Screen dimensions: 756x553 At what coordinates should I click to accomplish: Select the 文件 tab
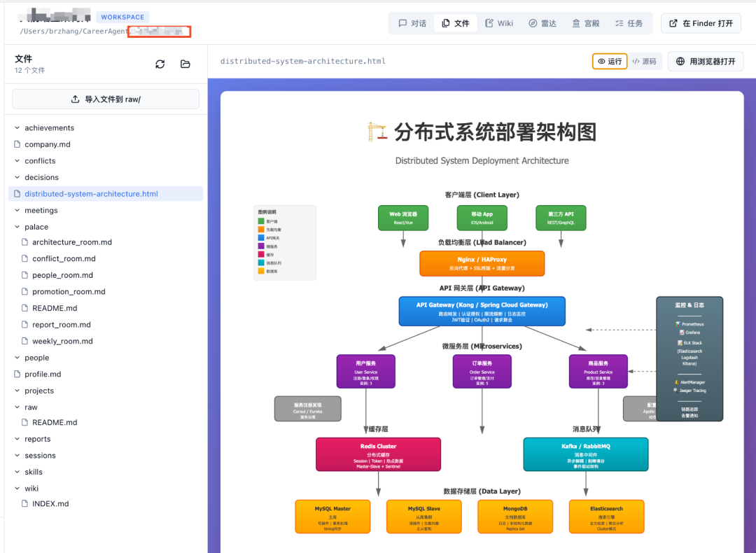[x=456, y=23]
